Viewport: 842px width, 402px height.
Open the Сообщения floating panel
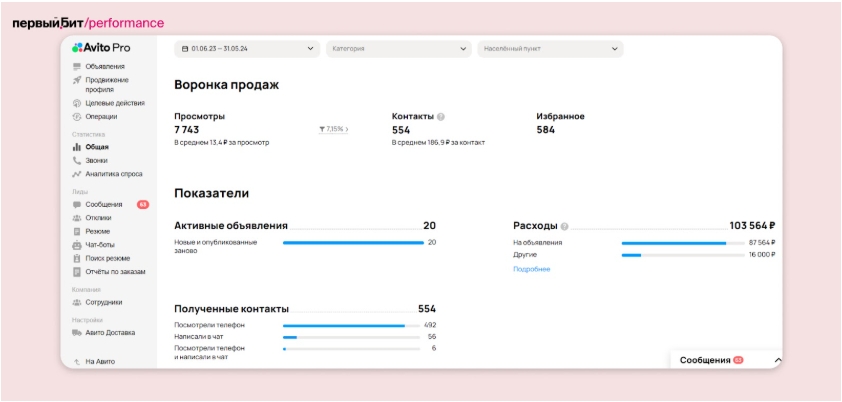pyautogui.click(x=727, y=360)
